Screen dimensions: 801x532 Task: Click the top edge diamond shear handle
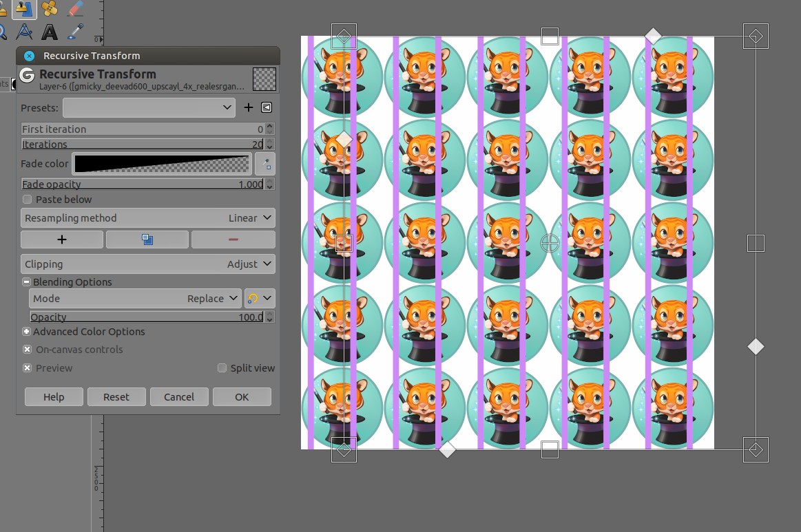(x=653, y=36)
